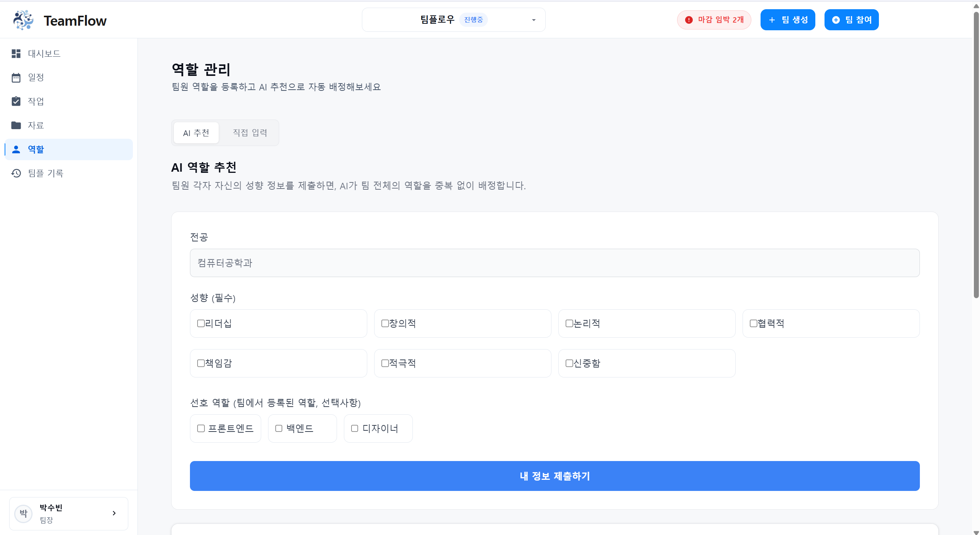Select the 일정 calendar icon in sidebar
The width and height of the screenshot is (980, 535).
16,77
